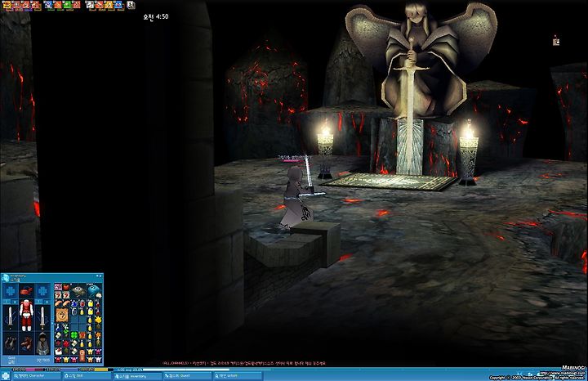Pick the tall orange ticket item in inventory
588x381 pixels.
pyautogui.click(x=82, y=356)
